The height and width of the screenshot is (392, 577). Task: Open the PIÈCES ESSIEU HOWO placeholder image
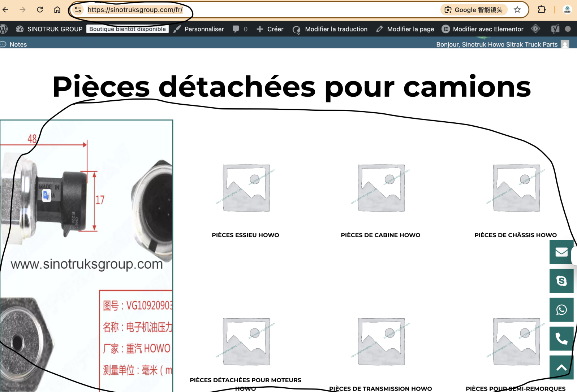[x=246, y=188]
